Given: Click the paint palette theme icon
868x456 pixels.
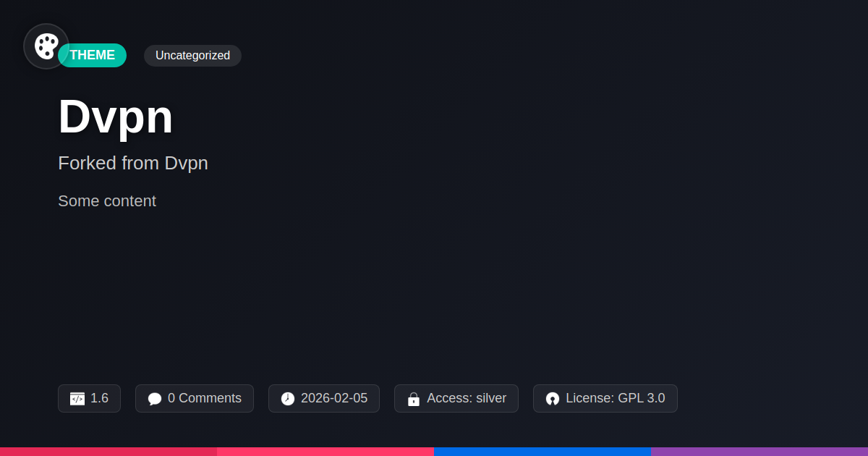Looking at the screenshot, I should click(x=46, y=46).
